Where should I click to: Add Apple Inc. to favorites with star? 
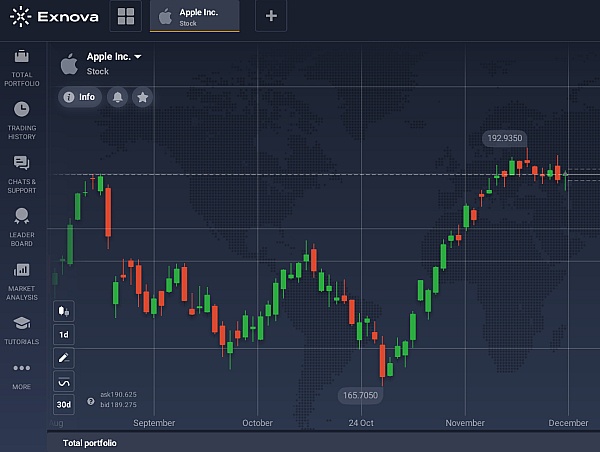pyautogui.click(x=142, y=97)
